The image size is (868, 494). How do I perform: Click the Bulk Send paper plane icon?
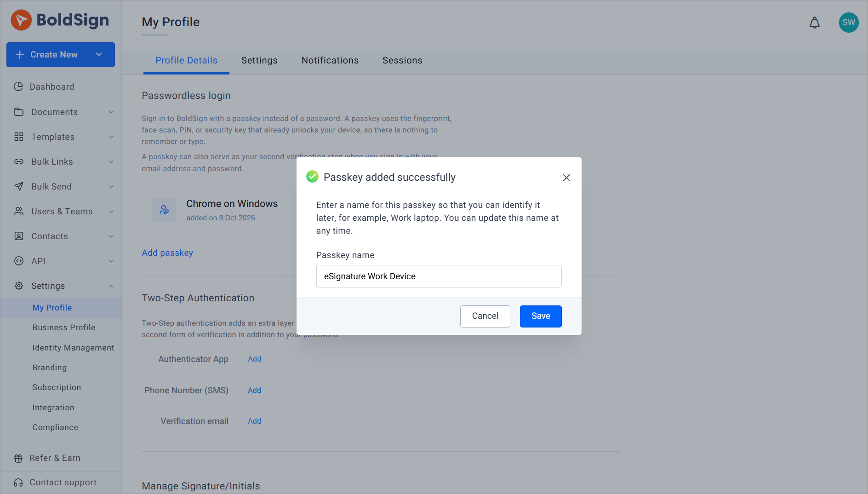point(19,186)
